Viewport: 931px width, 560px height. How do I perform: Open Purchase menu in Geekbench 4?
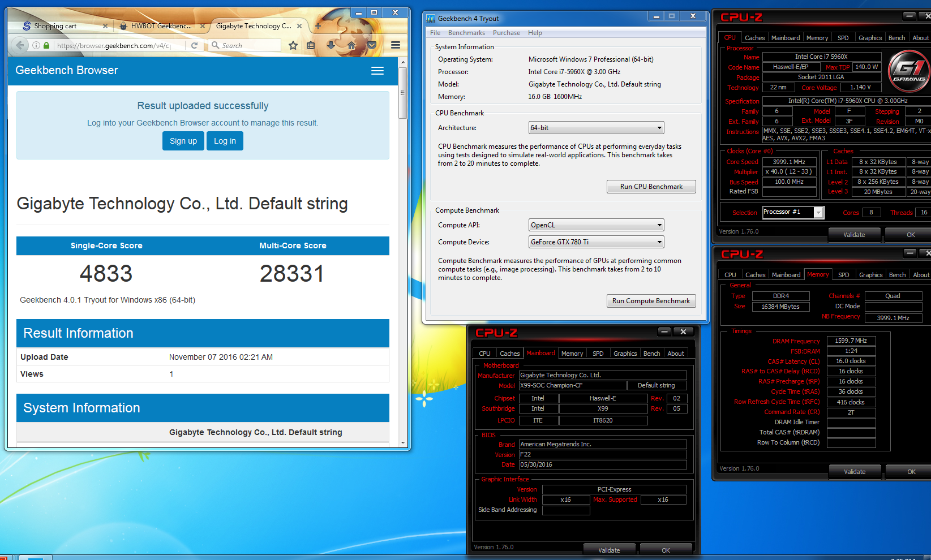[507, 33]
